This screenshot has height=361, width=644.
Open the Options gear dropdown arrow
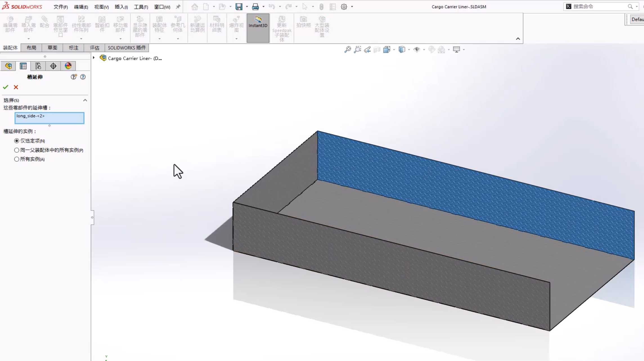point(352,7)
